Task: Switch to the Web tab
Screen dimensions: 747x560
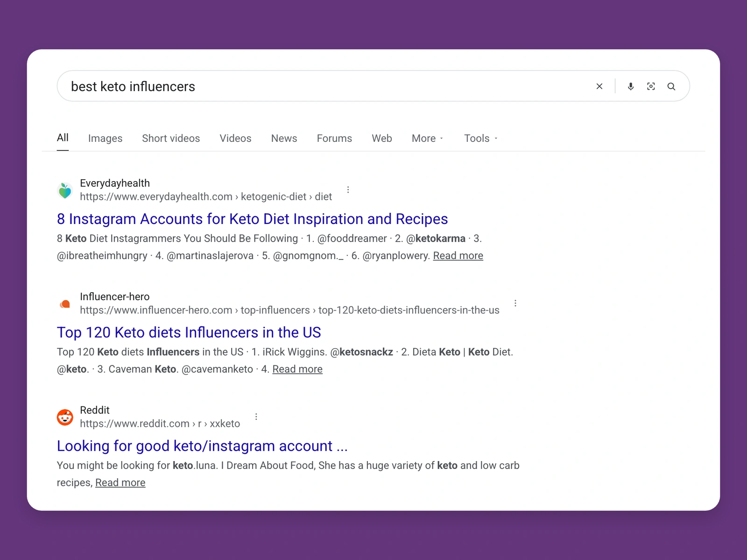Action: click(382, 138)
